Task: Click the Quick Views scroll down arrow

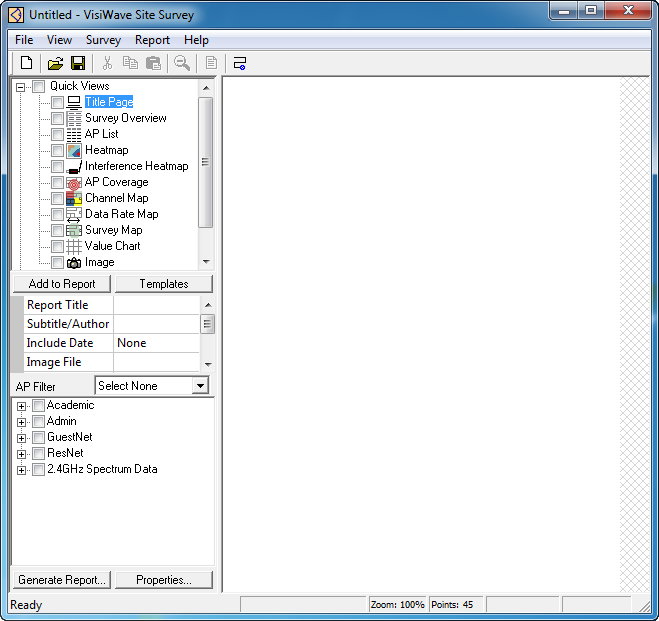Action: [206, 262]
